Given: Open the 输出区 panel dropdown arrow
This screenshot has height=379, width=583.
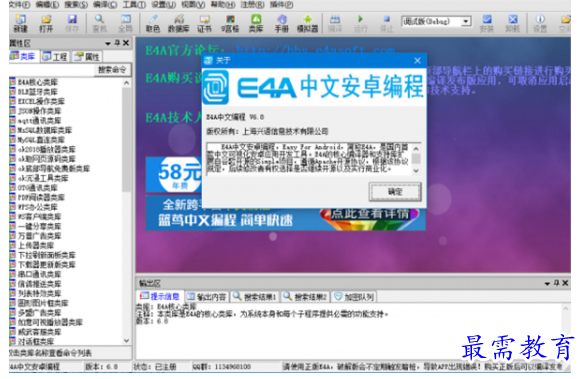Looking at the screenshot, I should [x=547, y=283].
